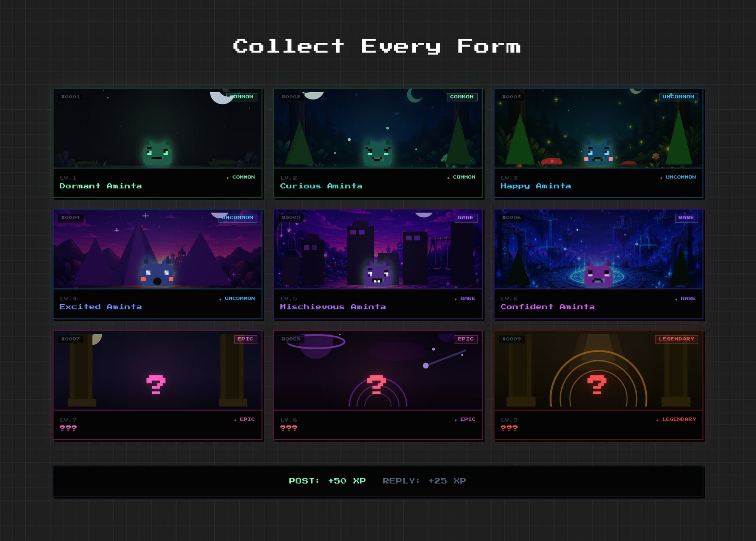Select the Excited Aminta name label

pyautogui.click(x=101, y=307)
